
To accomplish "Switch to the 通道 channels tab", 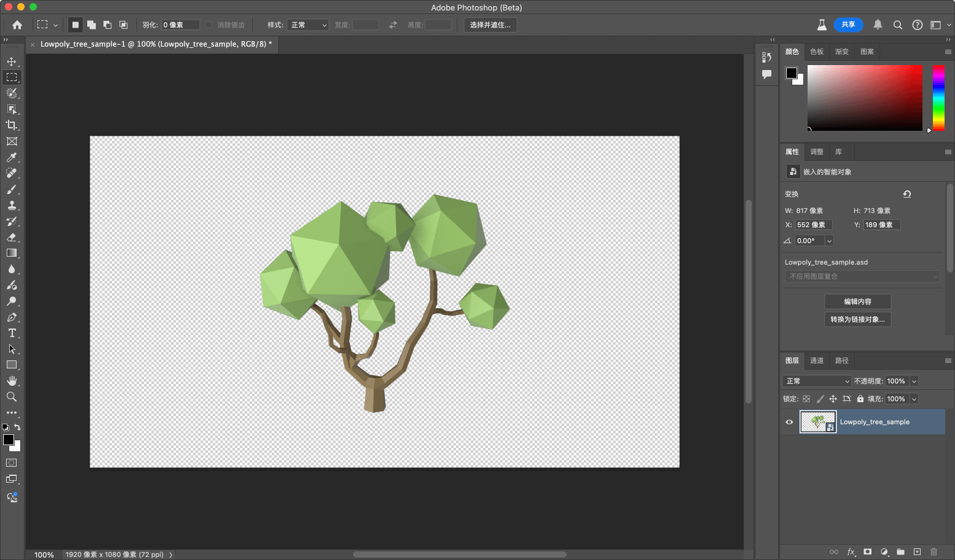I will coord(816,360).
